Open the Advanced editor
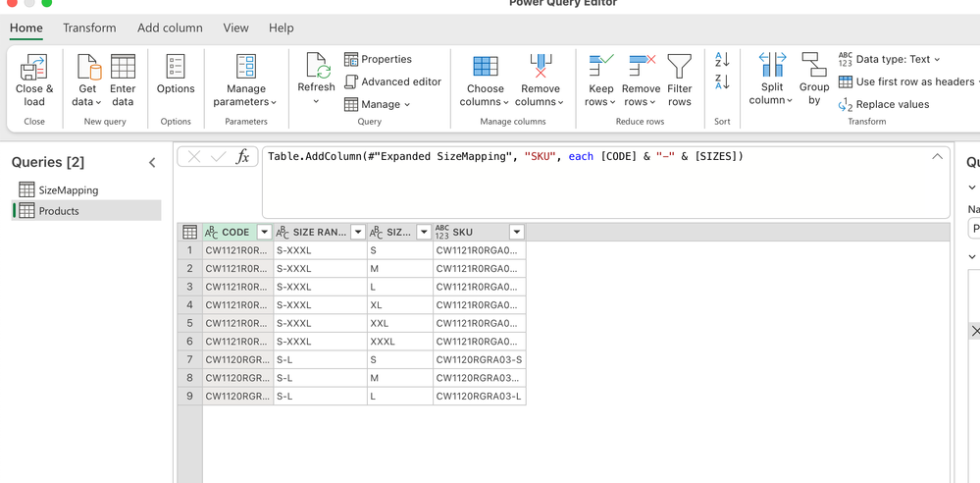980x483 pixels. 393,81
